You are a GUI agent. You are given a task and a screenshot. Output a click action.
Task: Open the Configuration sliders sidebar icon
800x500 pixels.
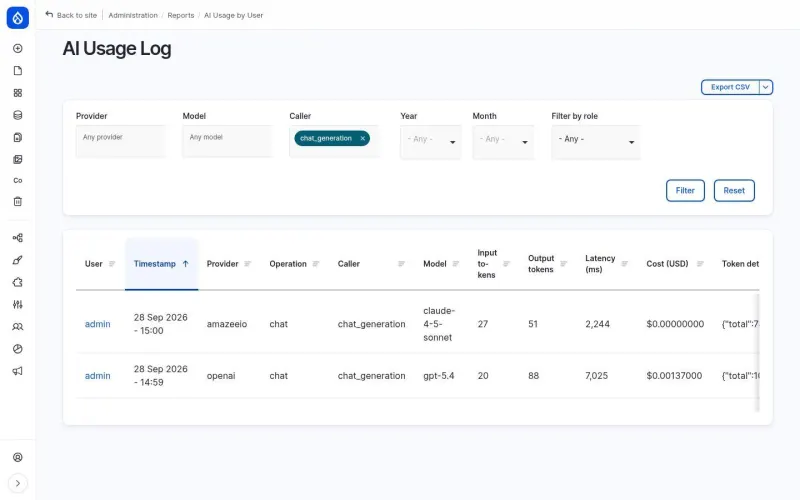[17, 305]
